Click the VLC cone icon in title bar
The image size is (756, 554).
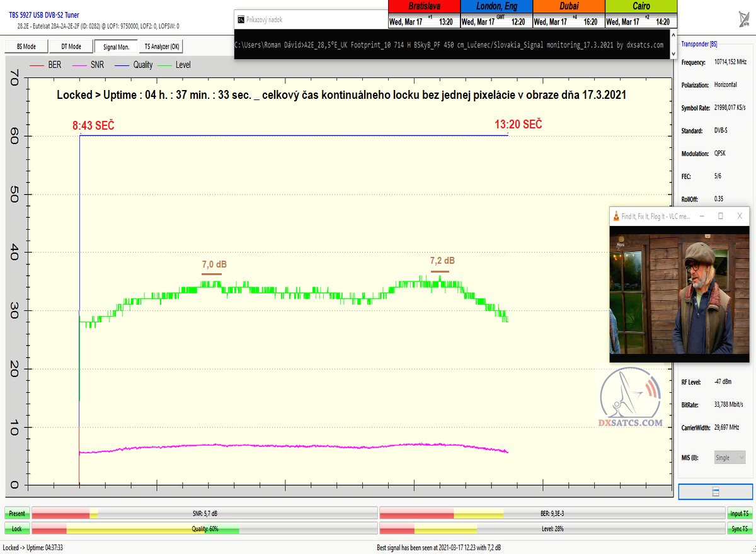point(616,216)
